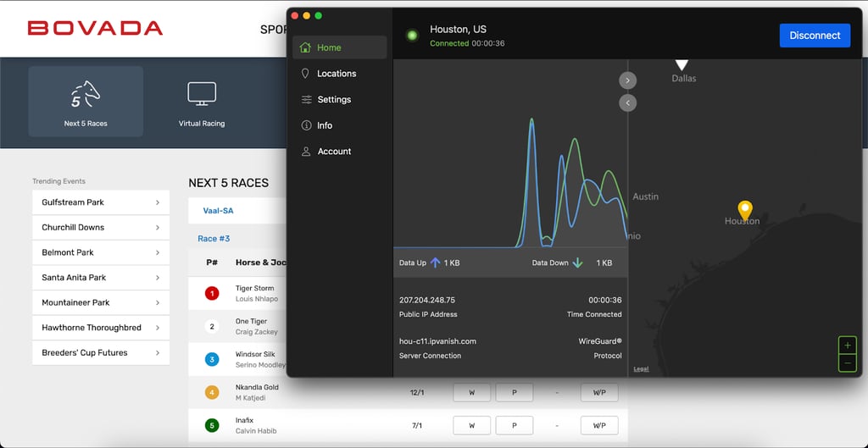Click the Data Down arrow icon
The image size is (868, 448).
click(x=577, y=263)
